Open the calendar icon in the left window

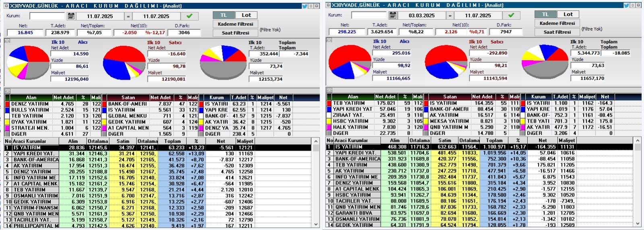tap(71, 16)
